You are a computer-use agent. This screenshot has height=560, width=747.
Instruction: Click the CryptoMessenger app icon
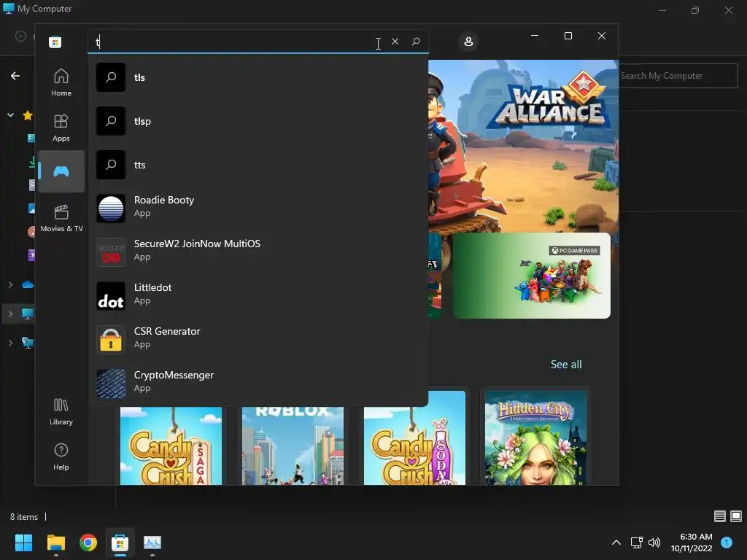(111, 383)
